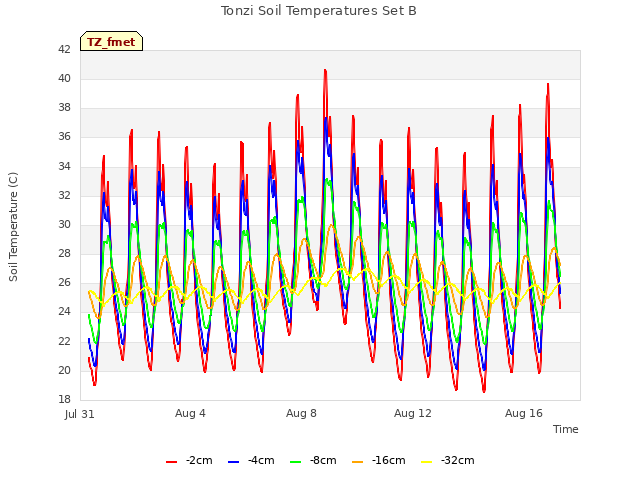Click the Time axis label
The height and width of the screenshot is (480, 640).
pos(566,429)
